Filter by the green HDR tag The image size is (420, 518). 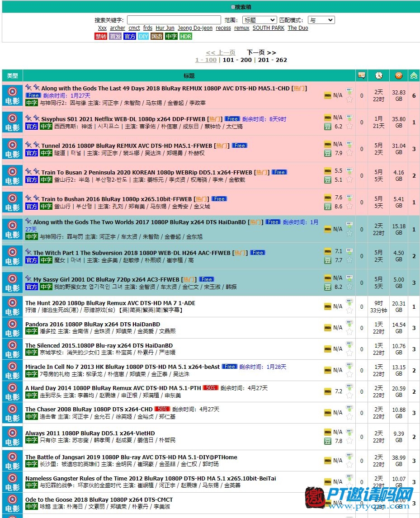pos(186,36)
